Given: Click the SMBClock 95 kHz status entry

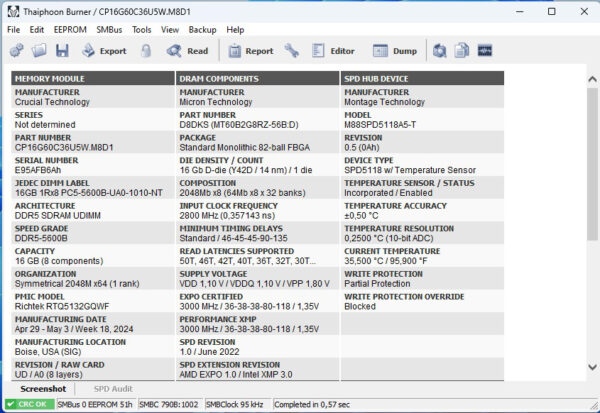Looking at the screenshot, I should coord(234,404).
